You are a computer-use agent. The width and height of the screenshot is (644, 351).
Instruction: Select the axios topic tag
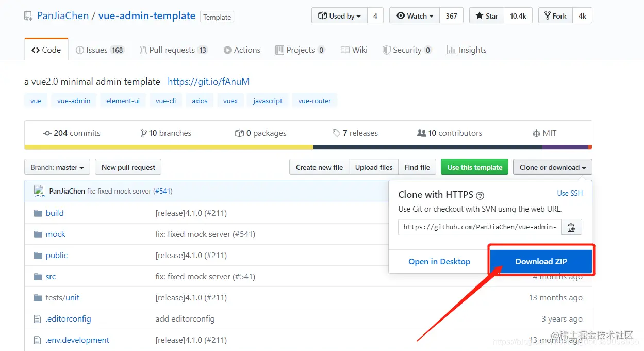pos(200,101)
